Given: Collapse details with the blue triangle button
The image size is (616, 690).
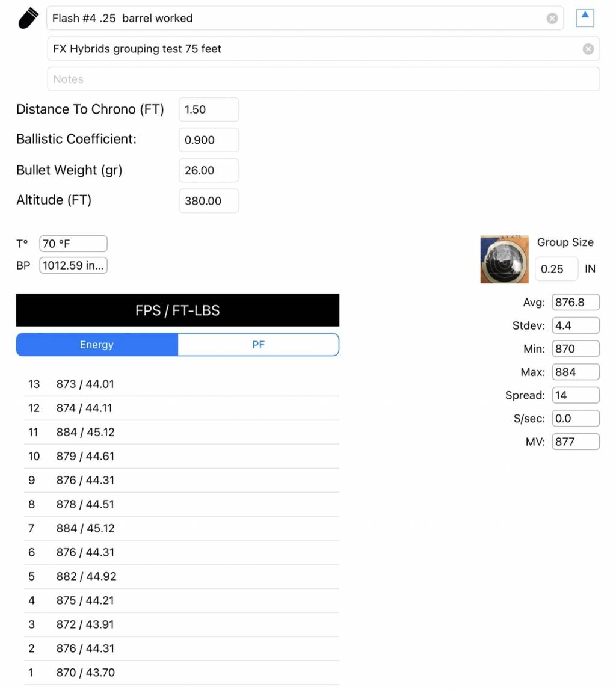Looking at the screenshot, I should tap(585, 17).
